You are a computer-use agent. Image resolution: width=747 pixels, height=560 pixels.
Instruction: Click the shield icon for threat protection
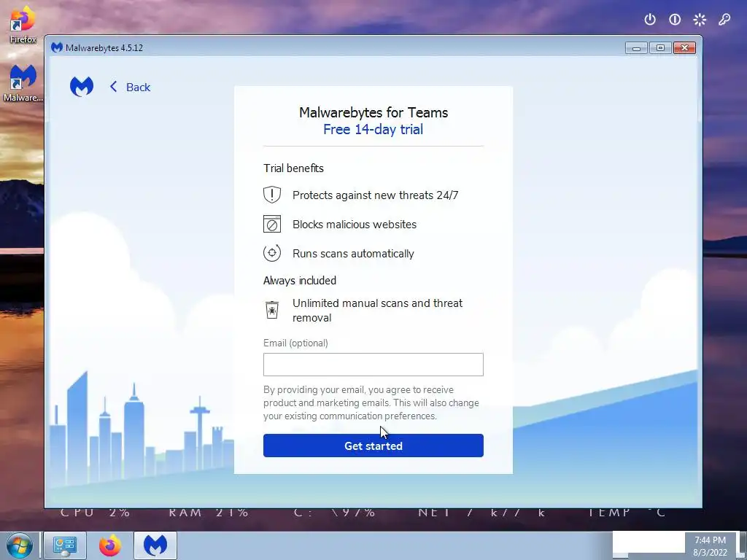272,195
